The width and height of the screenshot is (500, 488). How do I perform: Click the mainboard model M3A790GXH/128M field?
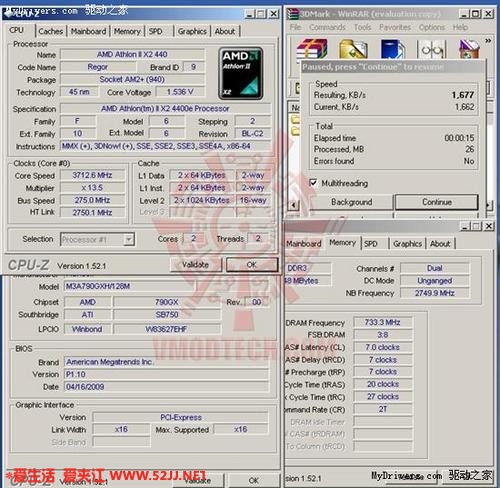click(x=129, y=286)
